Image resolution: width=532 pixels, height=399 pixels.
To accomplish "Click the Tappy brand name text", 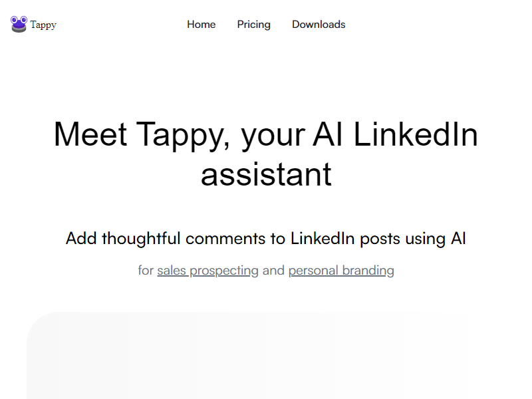I will 43,25.
